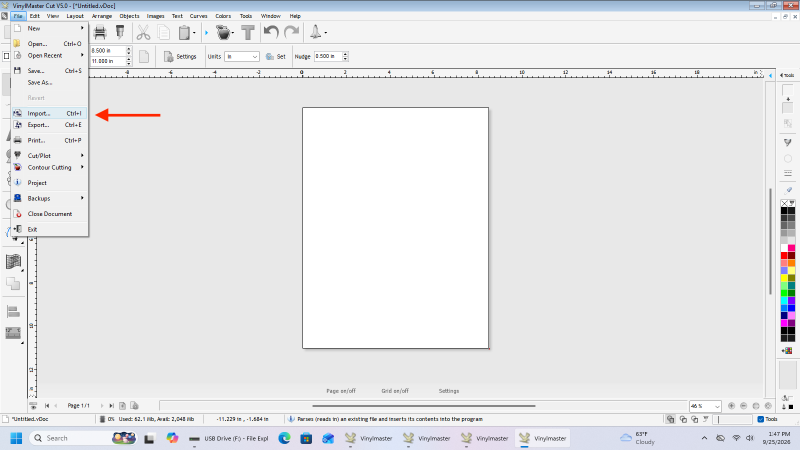This screenshot has height=450, width=800.
Task: Open the Help menu
Action: click(295, 16)
